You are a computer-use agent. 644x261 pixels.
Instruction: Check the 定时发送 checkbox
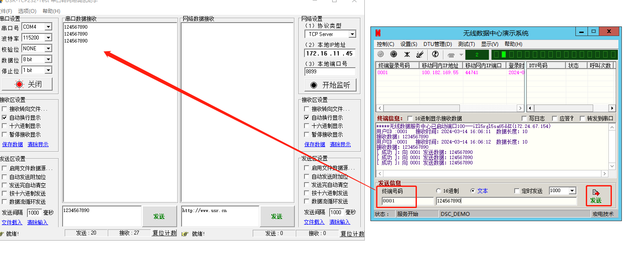click(517, 191)
